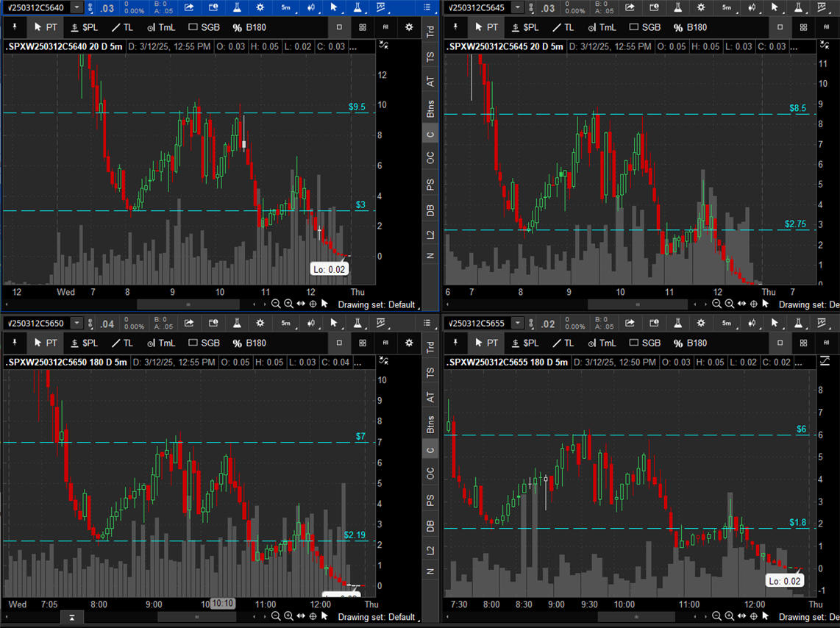This screenshot has width=840, height=628.
Task: Click zoom out magnifier under top-left chart
Action: point(276,304)
